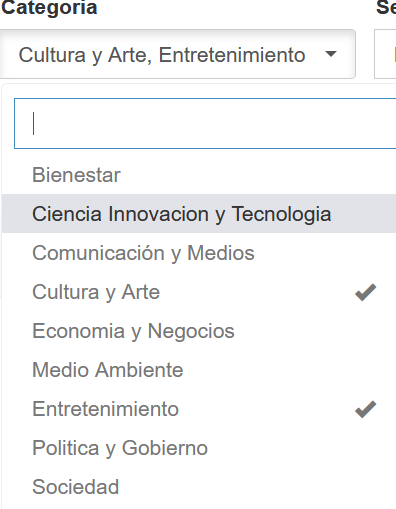Image resolution: width=396 pixels, height=509 pixels.
Task: Click the checkmark beside Cultura y Arte
Action: [365, 292]
